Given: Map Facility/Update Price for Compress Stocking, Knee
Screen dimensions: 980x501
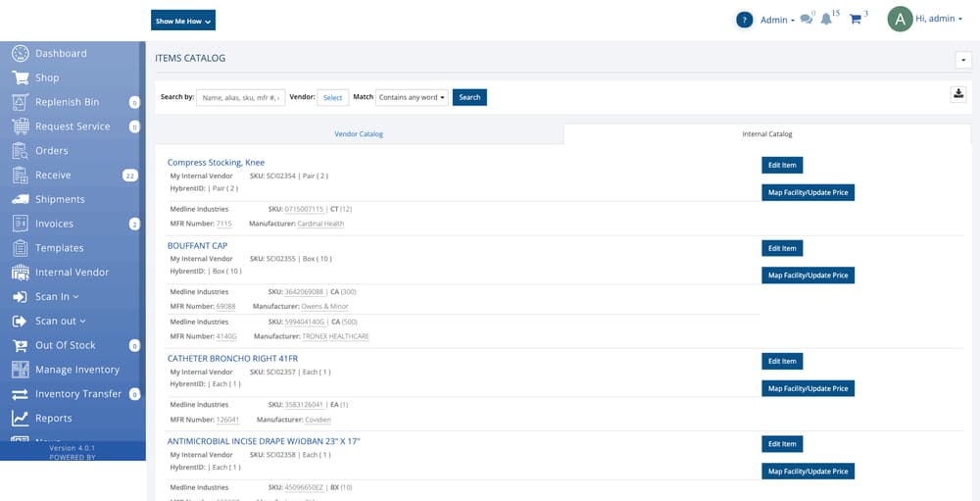Looking at the screenshot, I should (808, 192).
